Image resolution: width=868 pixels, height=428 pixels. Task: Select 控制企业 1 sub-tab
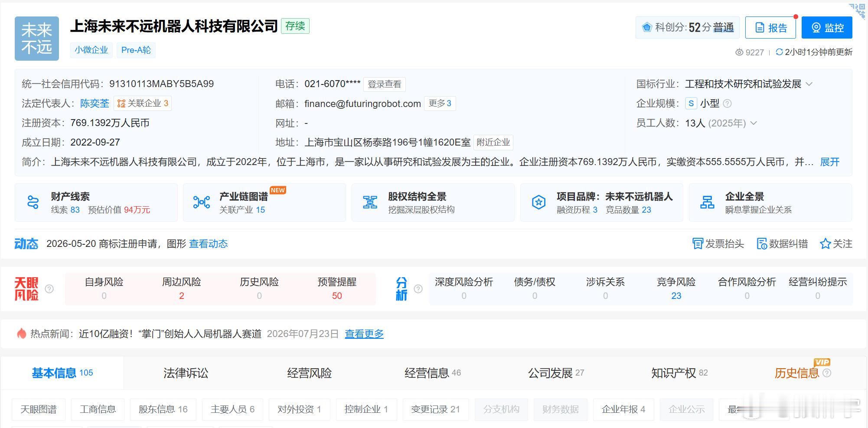366,409
